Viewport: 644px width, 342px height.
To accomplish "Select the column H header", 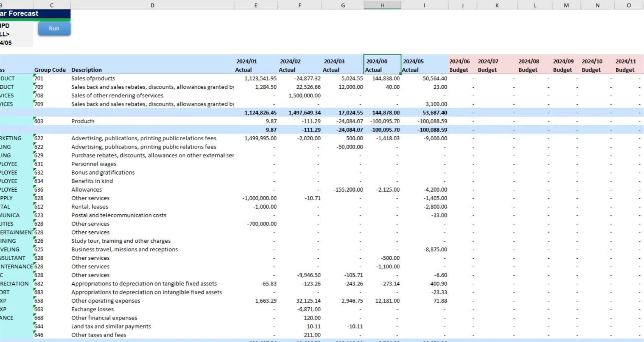I will pyautogui.click(x=382, y=5).
